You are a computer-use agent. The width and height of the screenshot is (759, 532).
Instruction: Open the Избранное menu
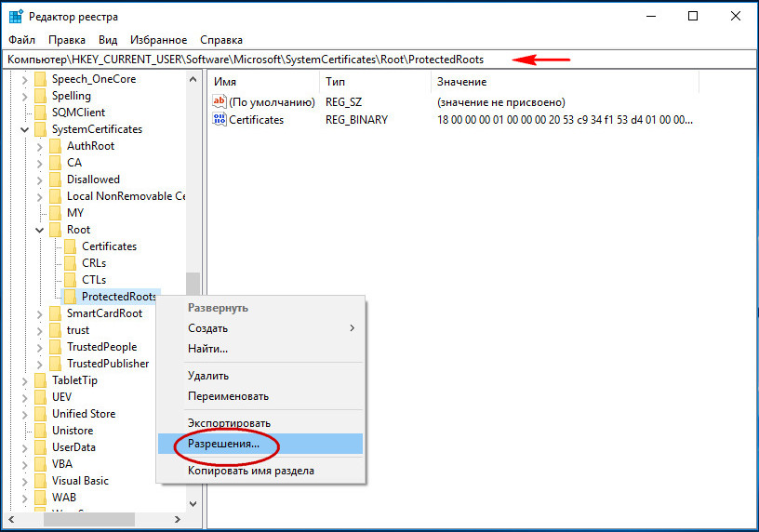158,40
